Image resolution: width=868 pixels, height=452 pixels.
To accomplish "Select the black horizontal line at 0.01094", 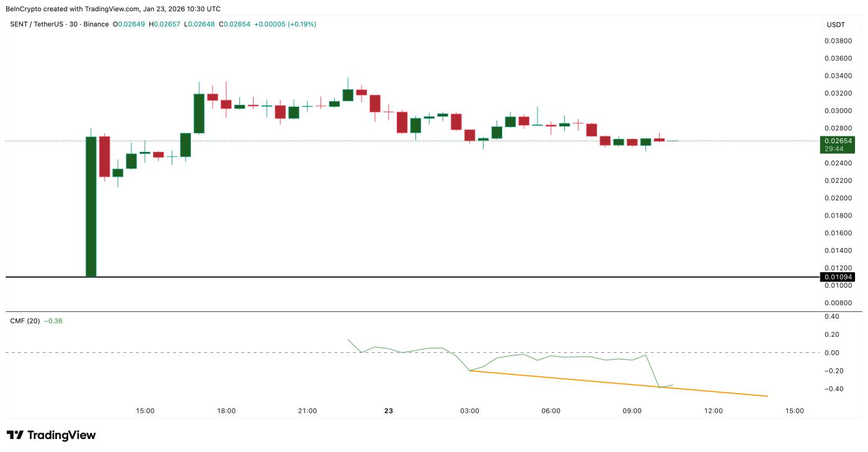I will point(412,277).
